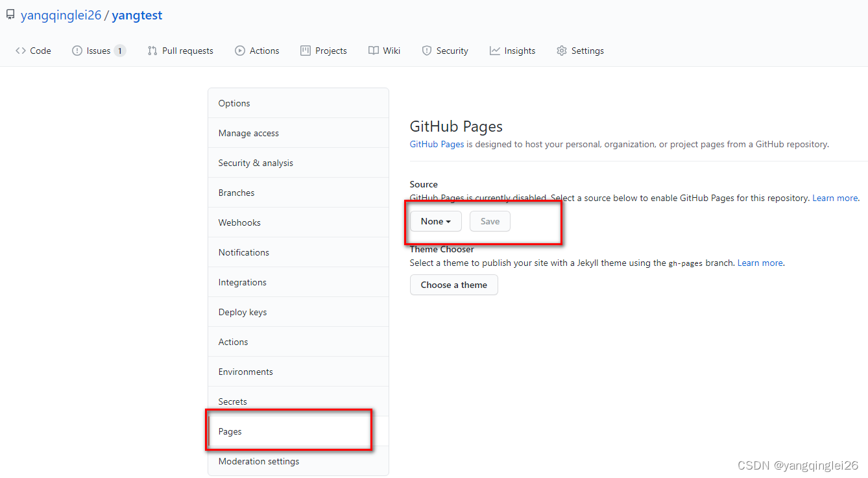This screenshot has width=868, height=478.
Task: Click the Source label
Action: click(424, 184)
